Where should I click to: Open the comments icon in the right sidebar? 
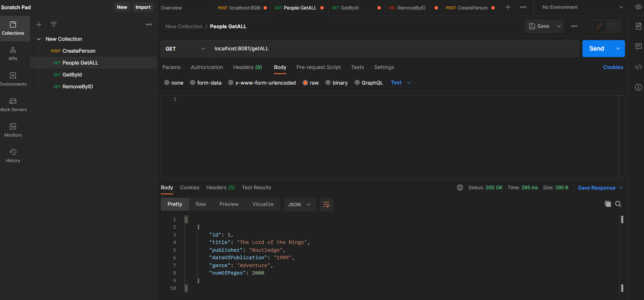tap(639, 47)
